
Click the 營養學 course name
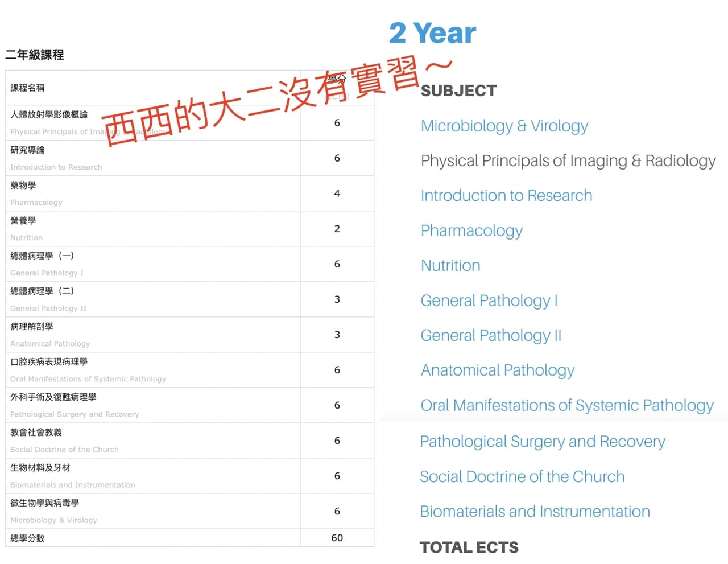(x=23, y=220)
